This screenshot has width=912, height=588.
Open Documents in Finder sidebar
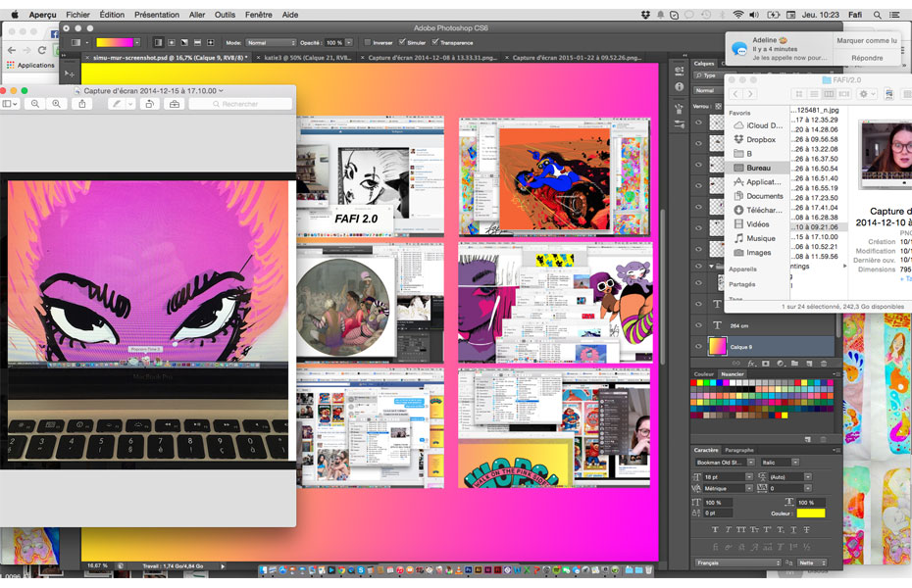click(x=764, y=196)
